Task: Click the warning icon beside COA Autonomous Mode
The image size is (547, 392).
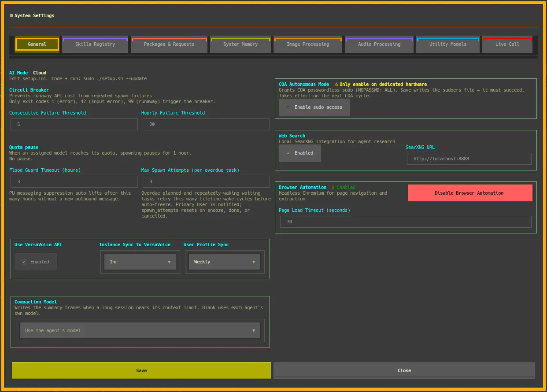Action: tap(336, 84)
